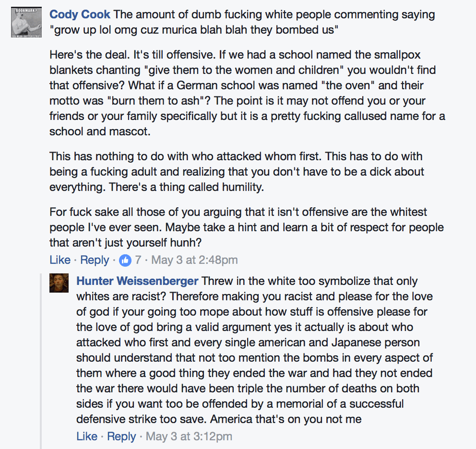Open Cody Cook's profile name link
The image size is (476, 449).
click(x=80, y=14)
